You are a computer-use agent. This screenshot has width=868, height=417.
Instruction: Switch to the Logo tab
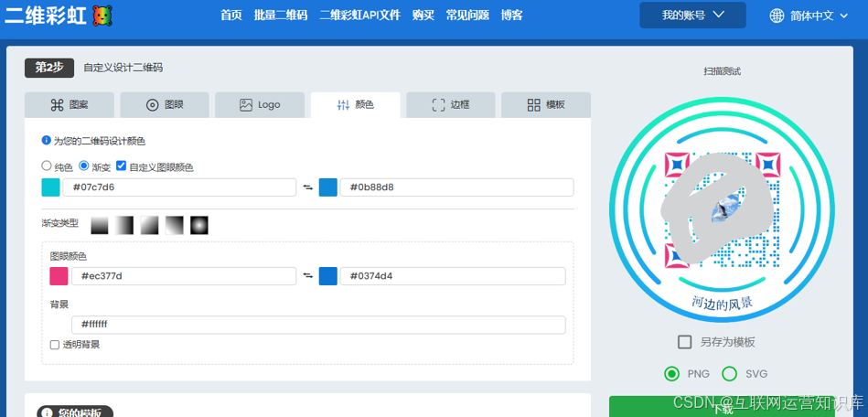[260, 104]
